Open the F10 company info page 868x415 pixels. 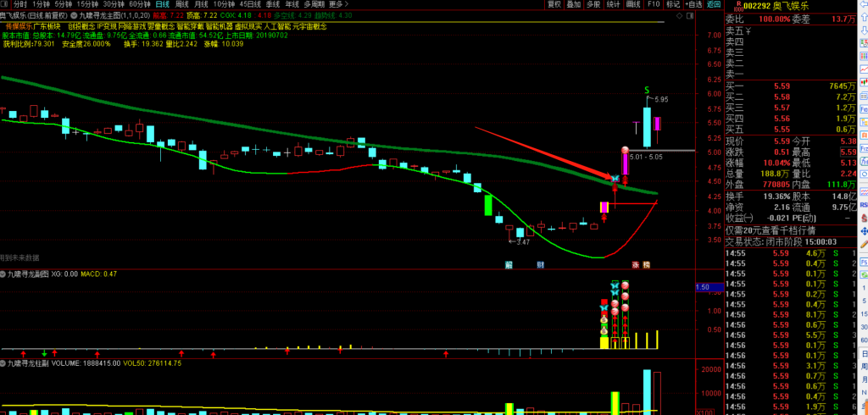click(653, 4)
